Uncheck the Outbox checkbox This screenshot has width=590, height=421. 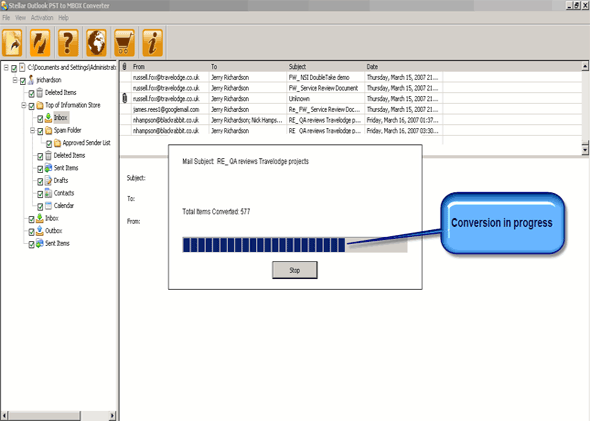pyautogui.click(x=32, y=232)
